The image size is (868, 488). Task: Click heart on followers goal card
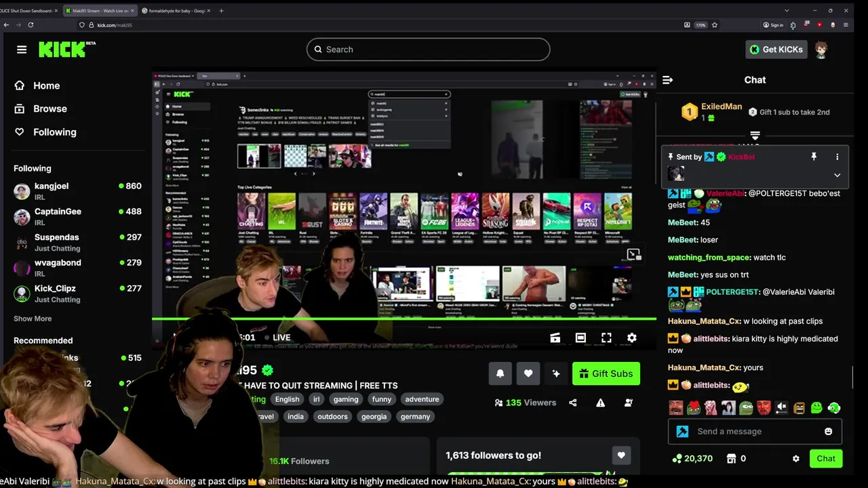click(x=621, y=455)
